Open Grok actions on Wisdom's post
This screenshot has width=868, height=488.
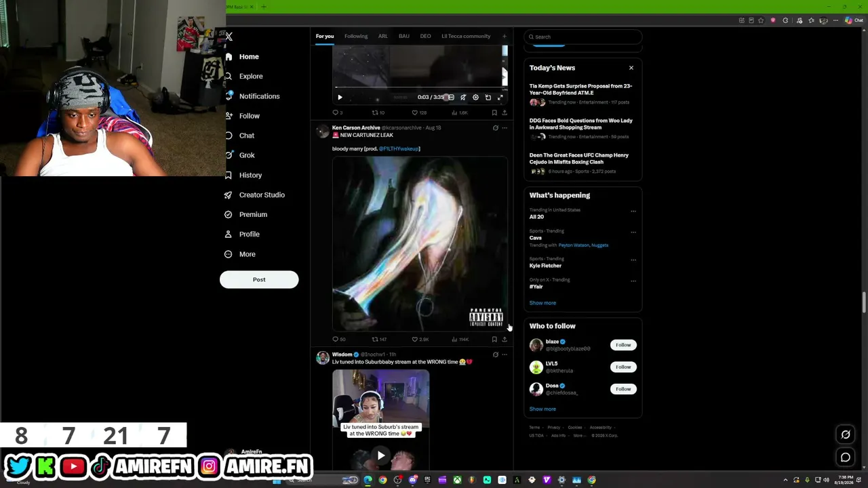495,354
